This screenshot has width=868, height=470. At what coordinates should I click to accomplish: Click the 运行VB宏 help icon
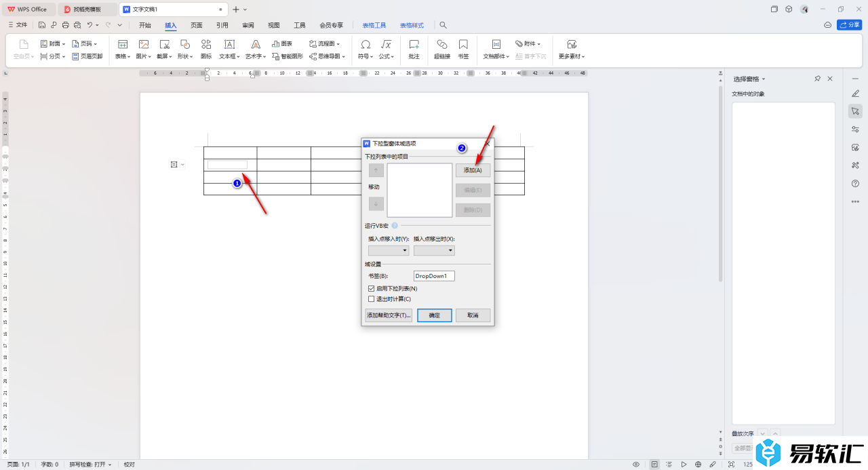tap(395, 225)
